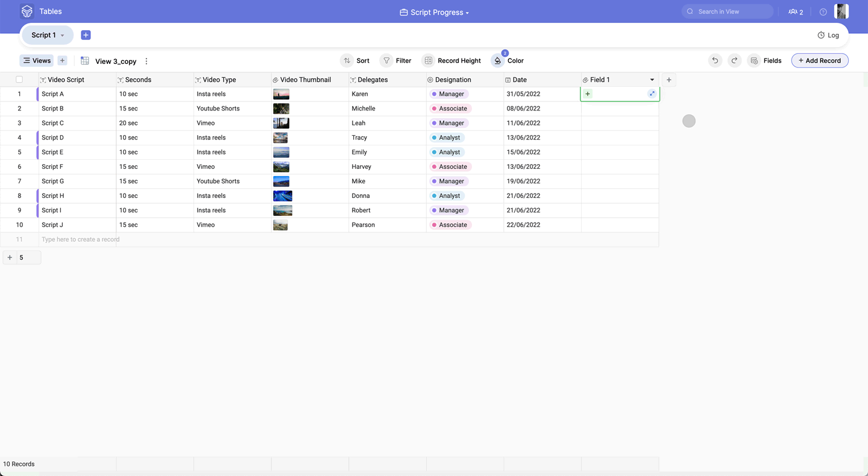Open the Sort menu
868x476 pixels.
(x=356, y=60)
